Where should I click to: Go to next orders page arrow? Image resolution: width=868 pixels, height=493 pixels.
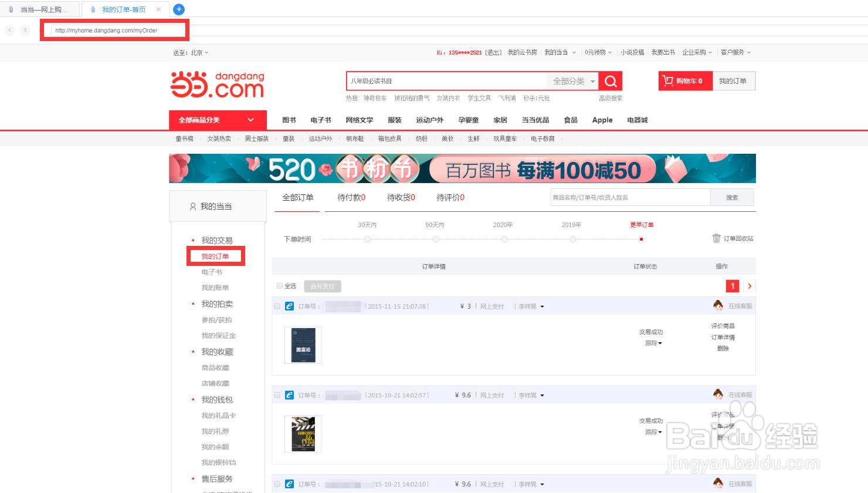coord(750,286)
